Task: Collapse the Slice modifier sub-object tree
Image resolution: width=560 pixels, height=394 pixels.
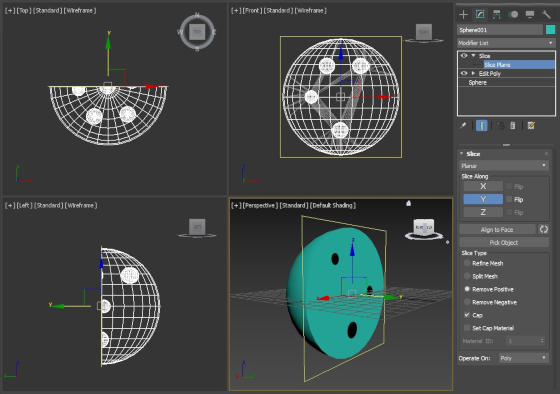Action: point(474,56)
